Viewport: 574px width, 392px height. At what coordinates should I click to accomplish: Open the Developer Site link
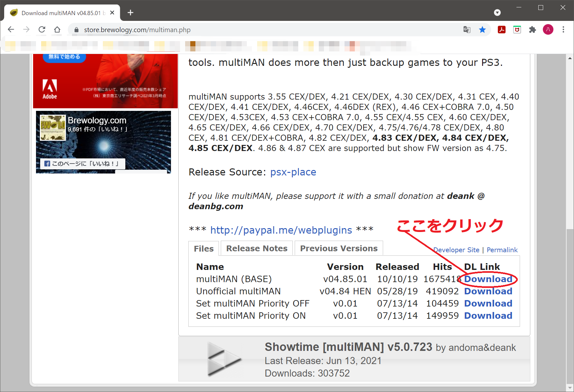pos(456,250)
